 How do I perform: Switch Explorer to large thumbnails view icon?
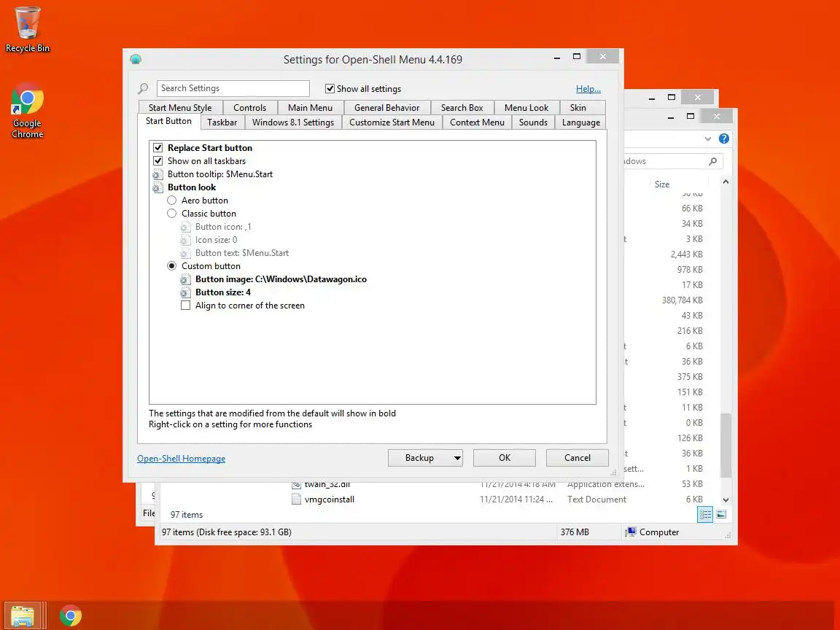click(x=721, y=514)
